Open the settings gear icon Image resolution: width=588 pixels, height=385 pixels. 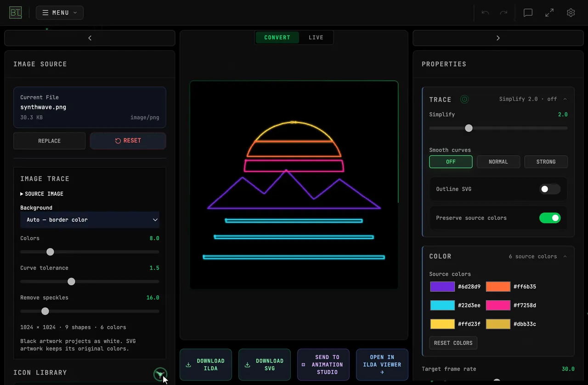[571, 13]
